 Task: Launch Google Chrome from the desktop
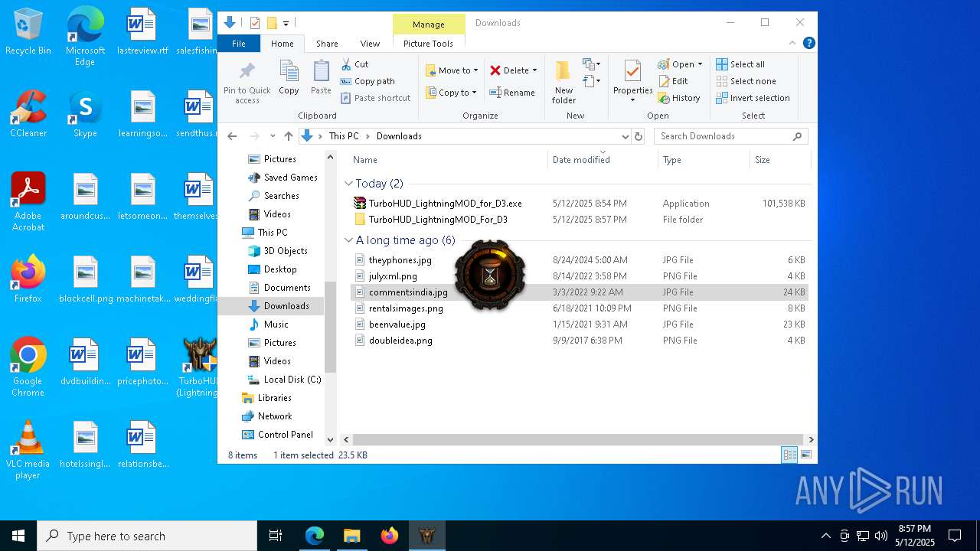28,367
